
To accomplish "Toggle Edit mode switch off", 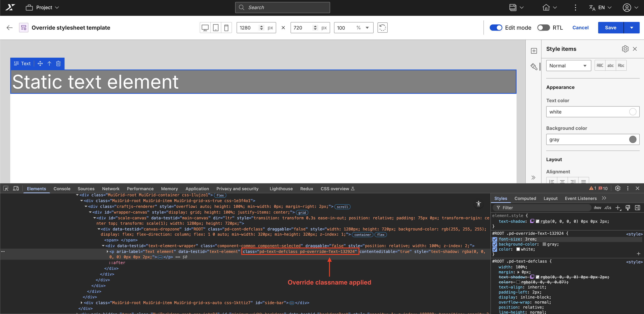I will [496, 28].
